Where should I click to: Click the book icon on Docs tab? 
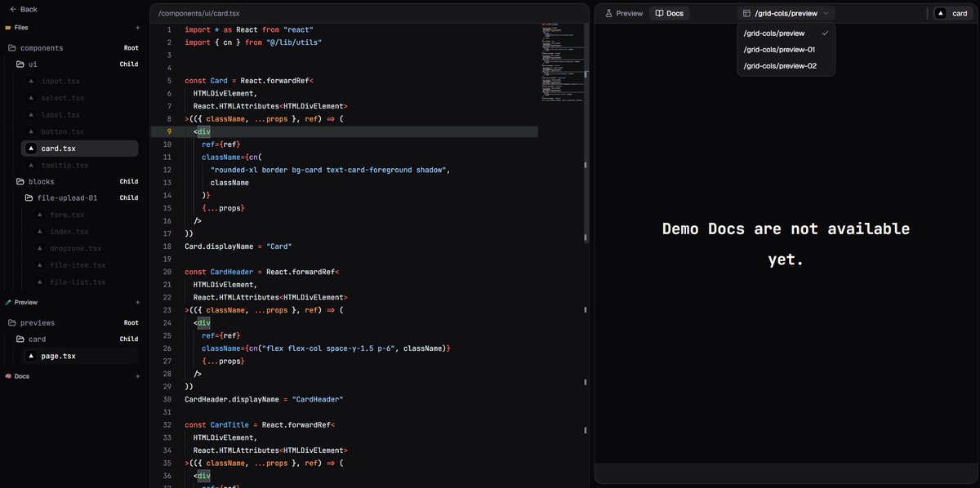(660, 13)
